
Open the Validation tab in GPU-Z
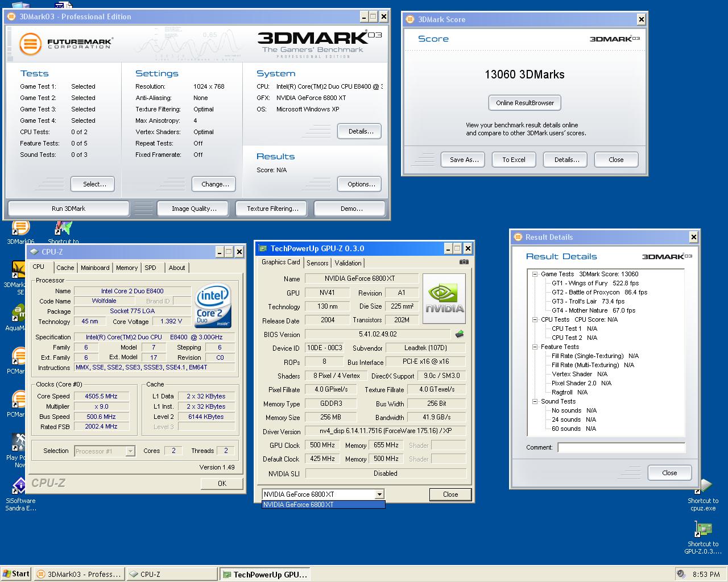(x=348, y=263)
